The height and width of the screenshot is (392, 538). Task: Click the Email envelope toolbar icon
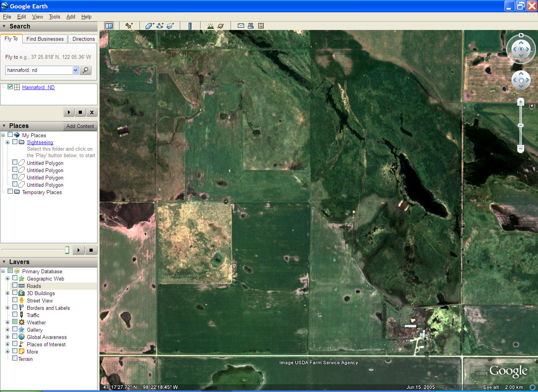(241, 26)
